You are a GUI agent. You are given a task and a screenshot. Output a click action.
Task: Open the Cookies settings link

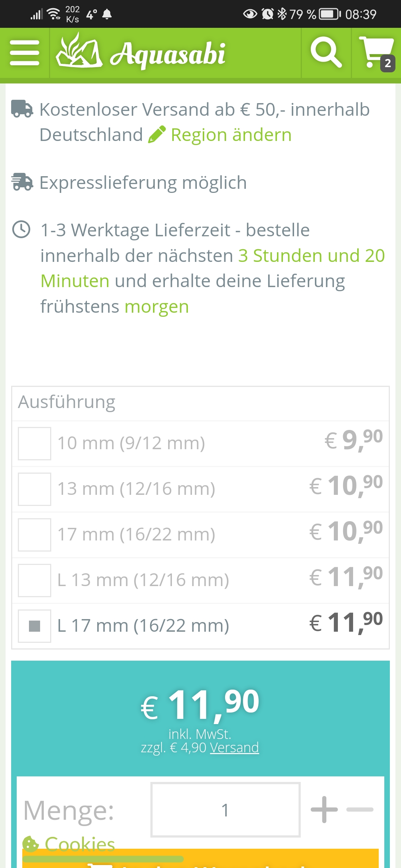79,844
